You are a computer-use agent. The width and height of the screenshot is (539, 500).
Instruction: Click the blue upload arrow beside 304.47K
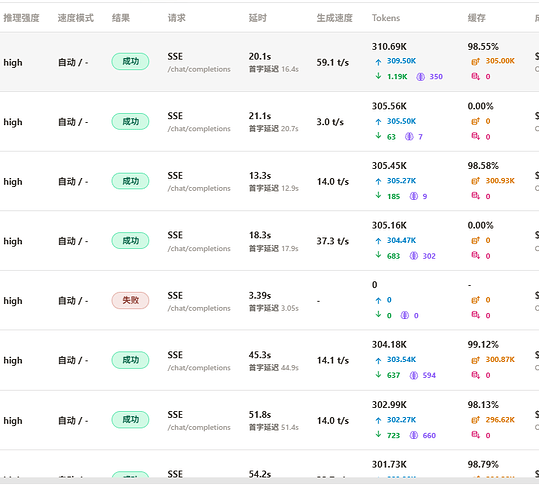click(x=378, y=241)
